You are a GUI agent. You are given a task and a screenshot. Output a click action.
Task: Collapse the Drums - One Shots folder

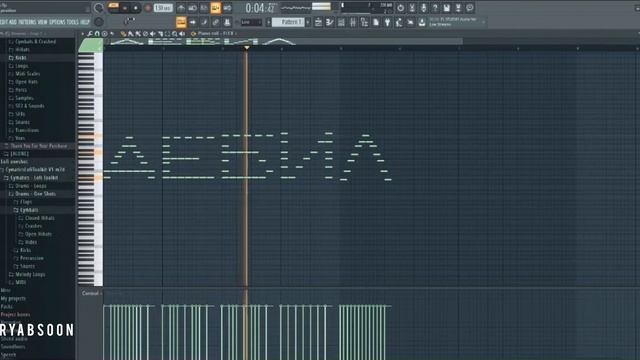tap(32, 194)
